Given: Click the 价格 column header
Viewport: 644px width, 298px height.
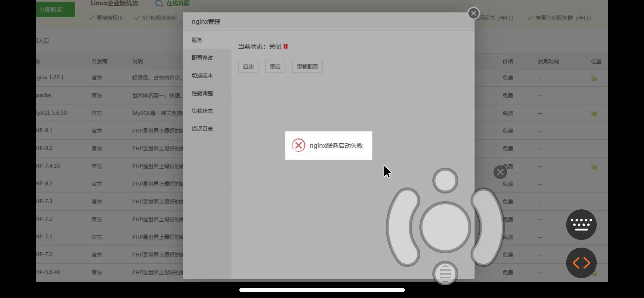Looking at the screenshot, I should (508, 61).
